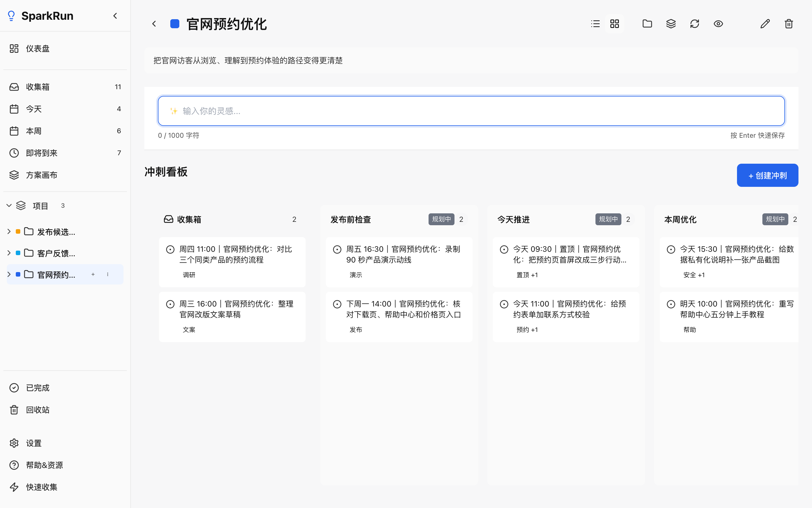This screenshot has height=508, width=812.
Task: Open the folder icon in the header toolbar
Action: 647,23
